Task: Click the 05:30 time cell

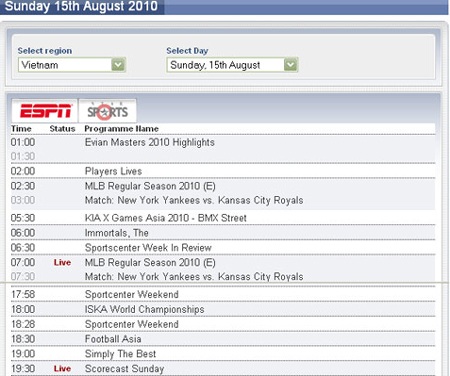Action: pos(23,218)
